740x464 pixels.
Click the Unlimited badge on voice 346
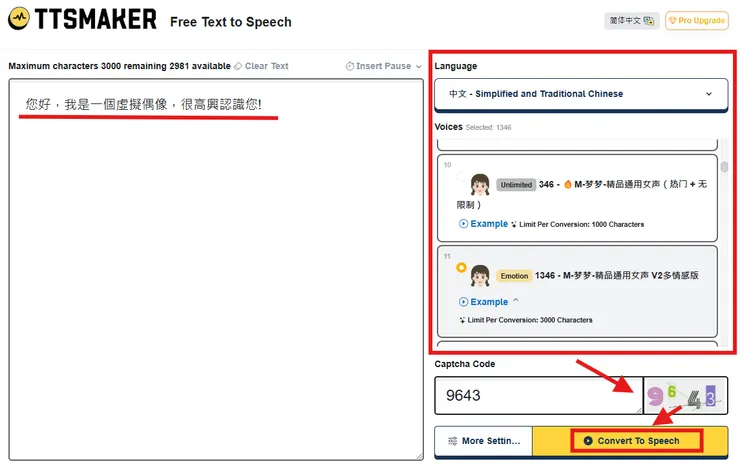(516, 185)
